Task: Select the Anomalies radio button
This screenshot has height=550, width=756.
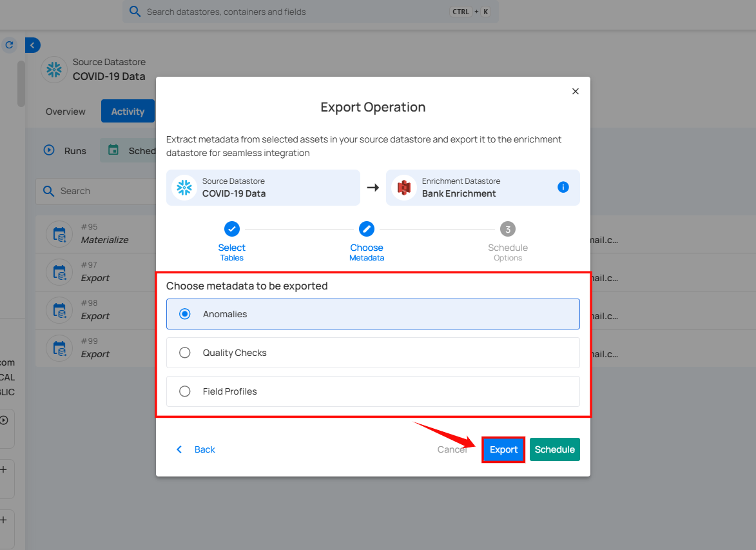Action: click(x=185, y=314)
